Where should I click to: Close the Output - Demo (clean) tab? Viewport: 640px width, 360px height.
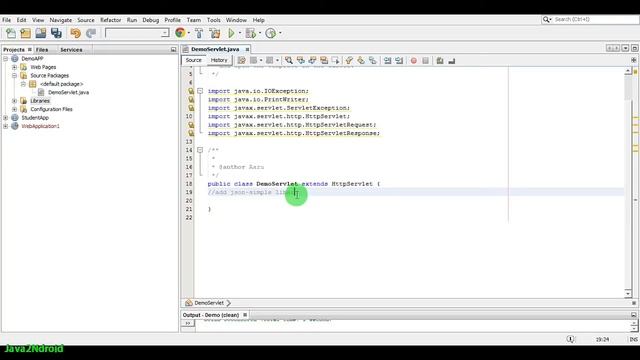pos(245,315)
